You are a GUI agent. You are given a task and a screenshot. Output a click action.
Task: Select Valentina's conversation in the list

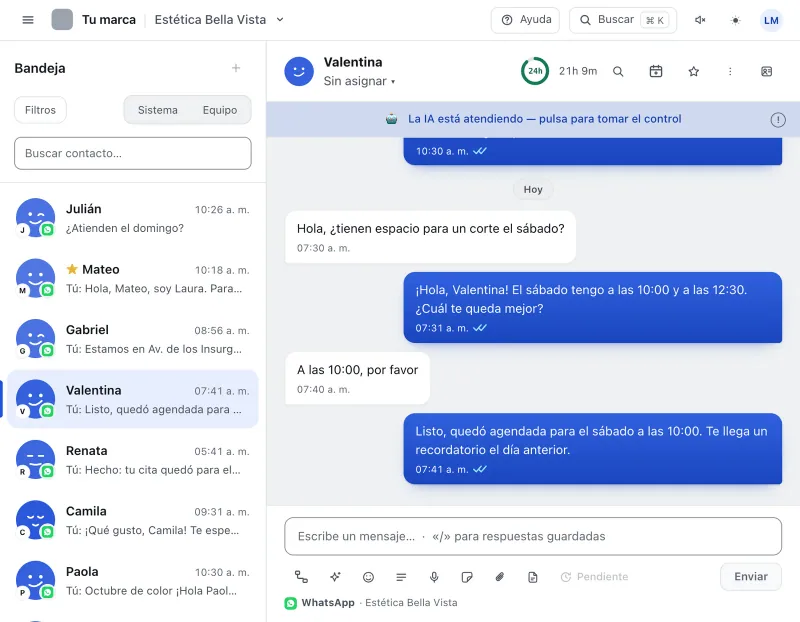pos(133,400)
